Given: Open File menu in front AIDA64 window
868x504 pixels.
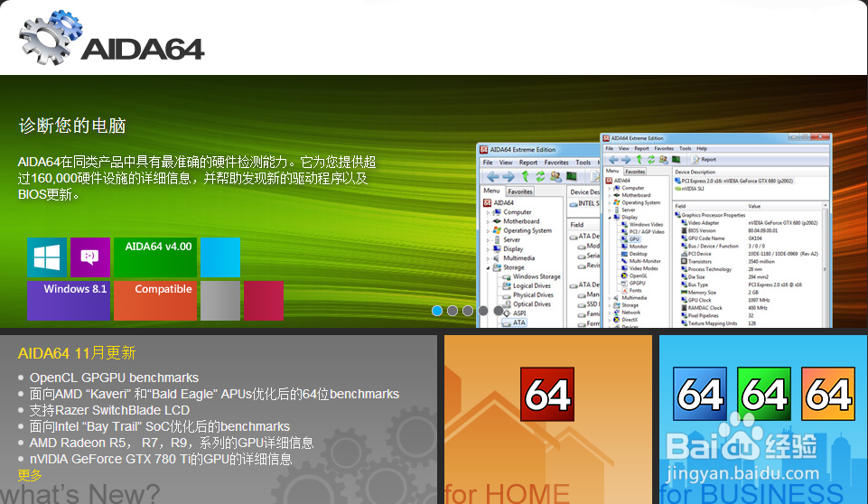Looking at the screenshot, I should coord(610,148).
